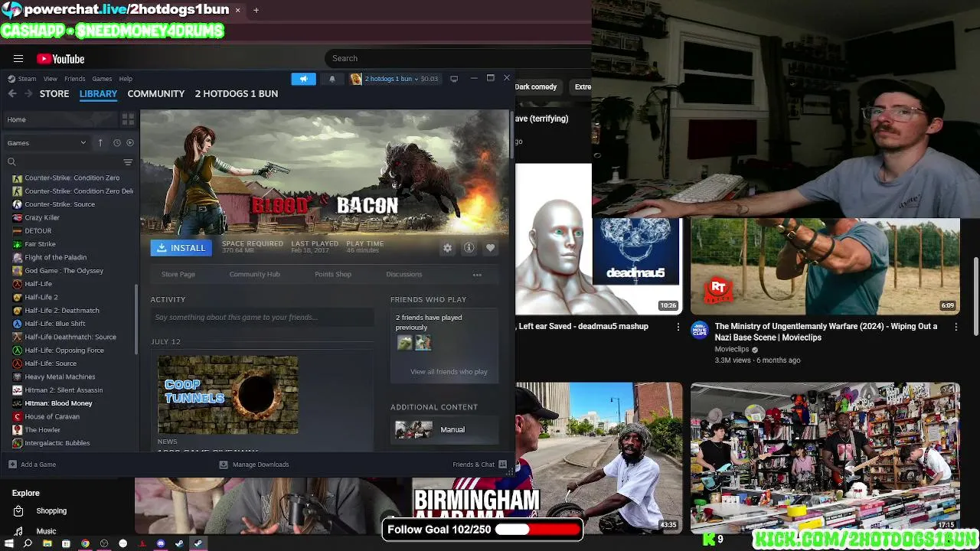Show recent games clock filter
Viewport: 980px width, 551px height.
(117, 142)
